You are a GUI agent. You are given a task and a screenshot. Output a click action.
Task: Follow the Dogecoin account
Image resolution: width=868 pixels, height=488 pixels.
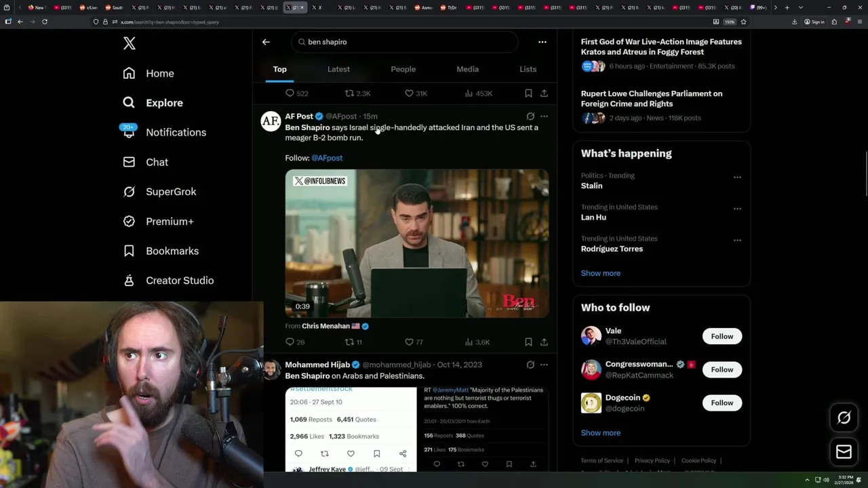pos(722,403)
